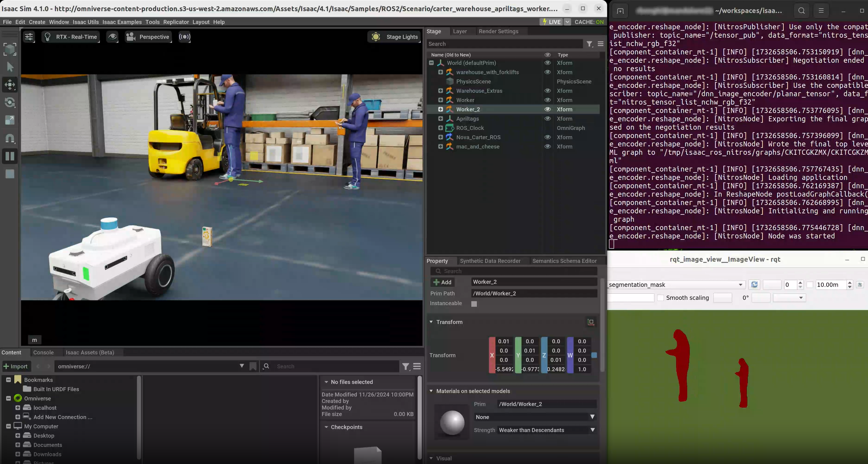Hide Worker_2 using its eye icon
This screenshot has width=868, height=464.
548,109
